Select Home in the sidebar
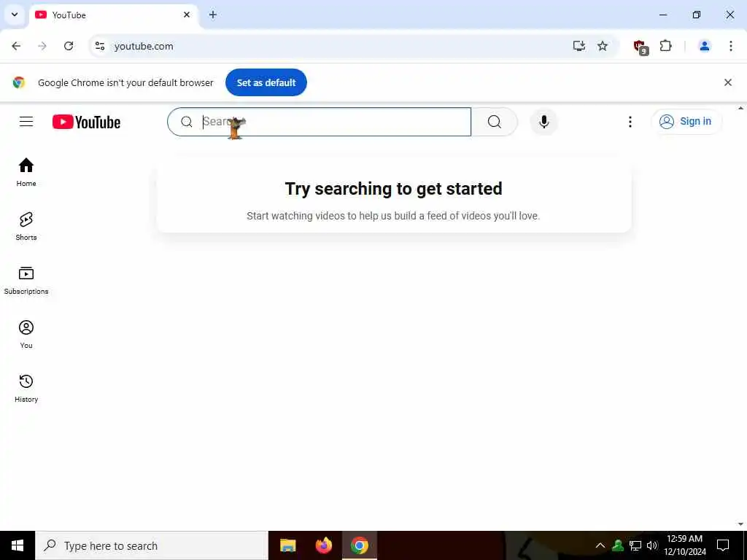Viewport: 747px width, 560px height. point(26,172)
